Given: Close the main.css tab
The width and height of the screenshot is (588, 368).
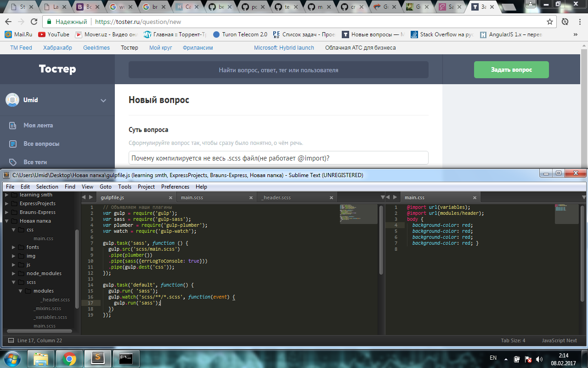Looking at the screenshot, I should click(475, 197).
